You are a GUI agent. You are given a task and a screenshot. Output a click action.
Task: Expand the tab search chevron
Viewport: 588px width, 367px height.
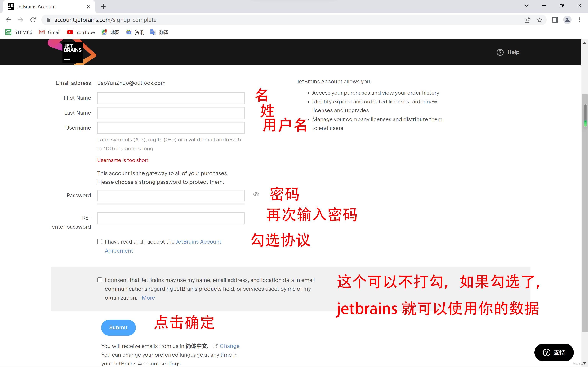point(526,6)
